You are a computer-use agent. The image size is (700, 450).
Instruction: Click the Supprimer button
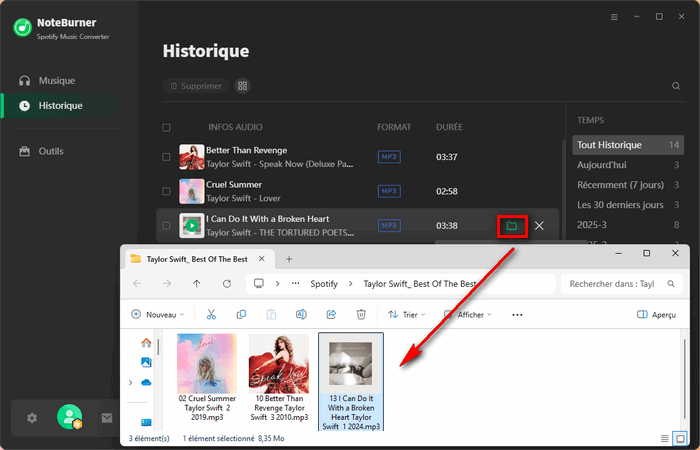click(196, 86)
